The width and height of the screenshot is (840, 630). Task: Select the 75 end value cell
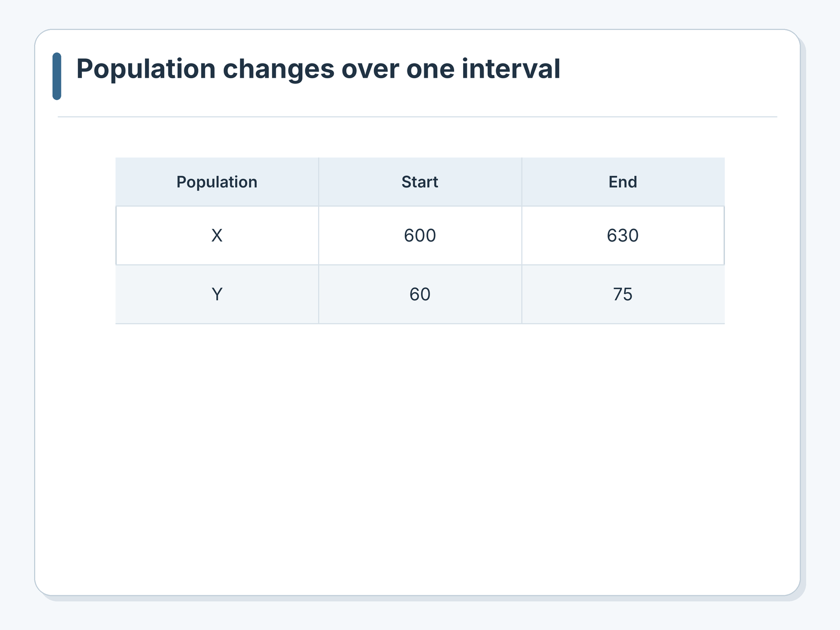623,294
